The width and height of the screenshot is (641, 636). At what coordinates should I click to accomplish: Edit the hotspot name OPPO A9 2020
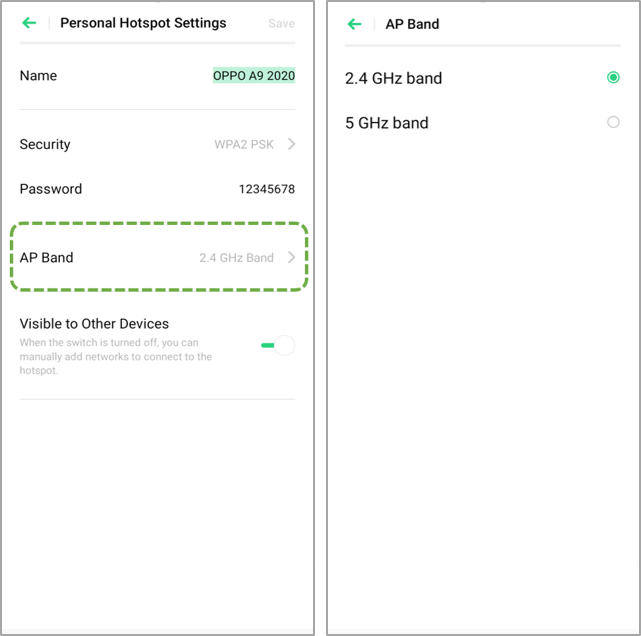click(x=254, y=76)
